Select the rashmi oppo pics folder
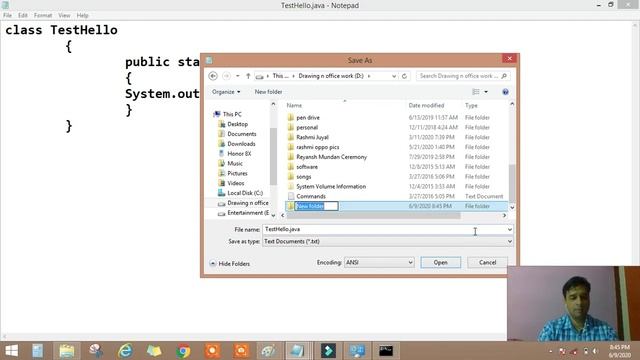This screenshot has height=360, width=640. click(317, 147)
